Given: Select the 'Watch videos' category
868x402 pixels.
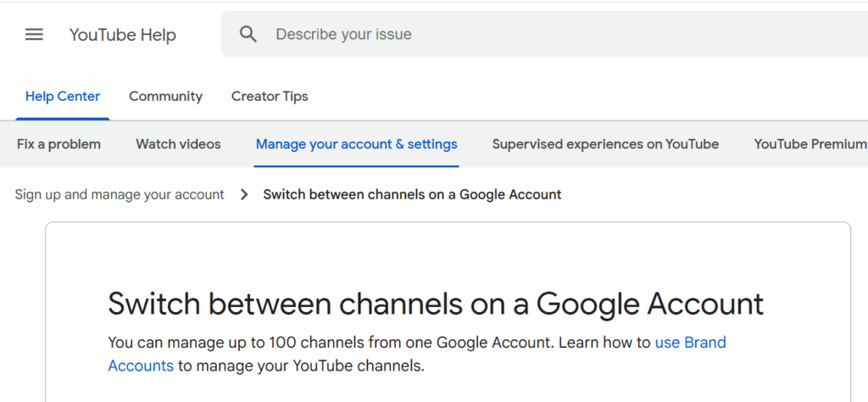Looking at the screenshot, I should (178, 144).
